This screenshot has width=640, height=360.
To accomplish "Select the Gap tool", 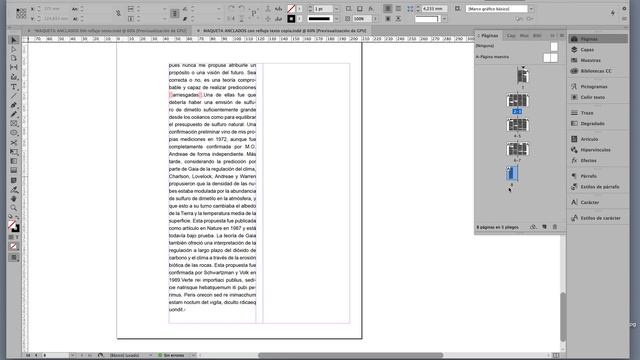I will click(x=14, y=67).
